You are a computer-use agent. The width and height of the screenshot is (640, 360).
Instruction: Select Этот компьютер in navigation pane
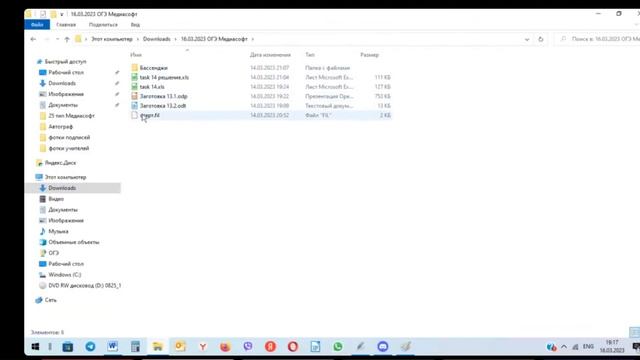pos(65,177)
